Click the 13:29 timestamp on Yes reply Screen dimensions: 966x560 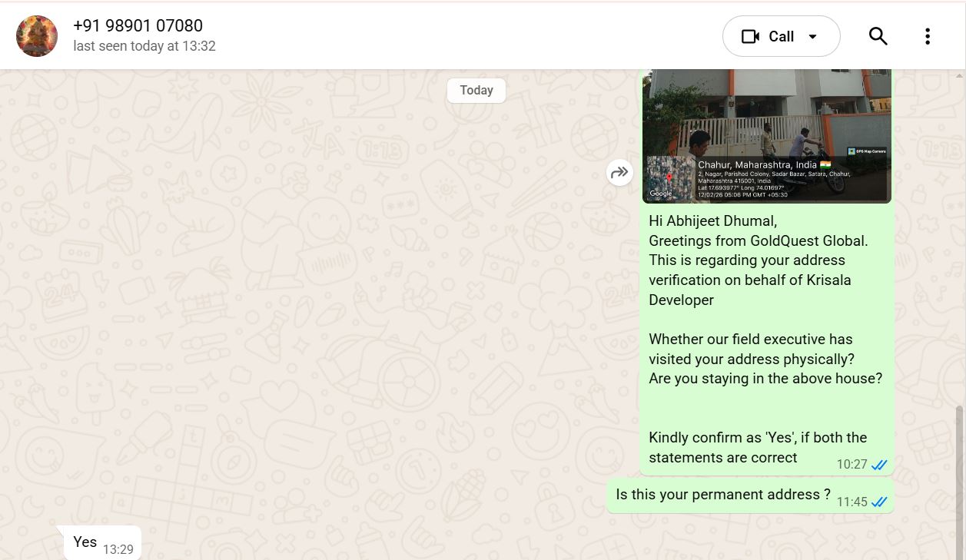pos(118,549)
